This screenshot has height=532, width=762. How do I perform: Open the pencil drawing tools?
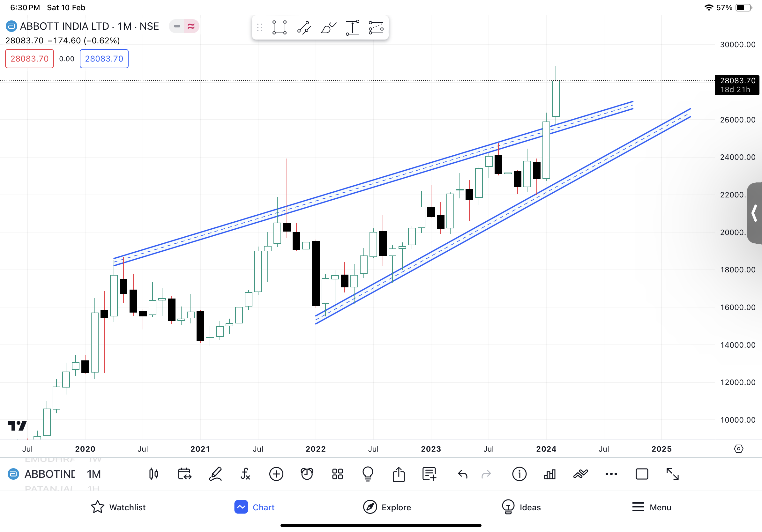[x=215, y=474]
